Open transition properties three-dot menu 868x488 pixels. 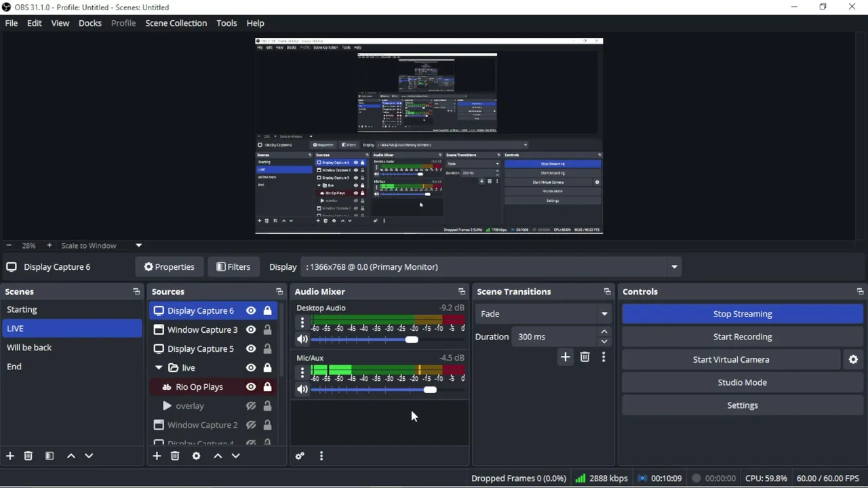(x=604, y=357)
